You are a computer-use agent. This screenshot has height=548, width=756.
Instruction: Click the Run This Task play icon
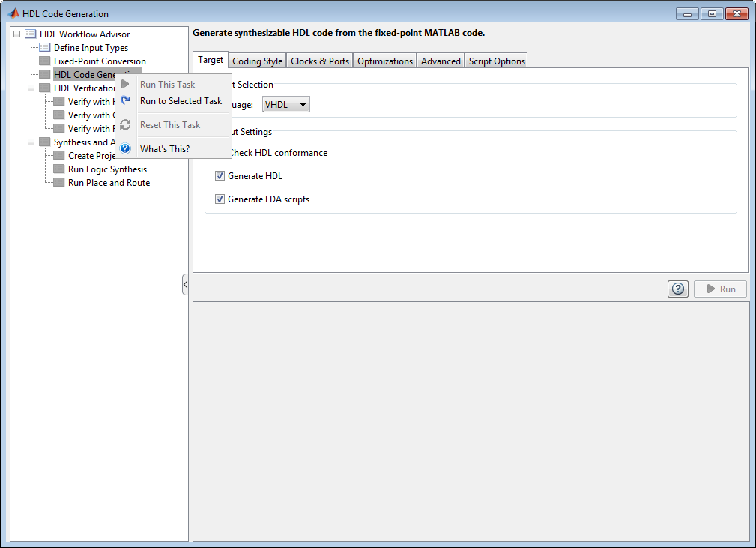125,85
